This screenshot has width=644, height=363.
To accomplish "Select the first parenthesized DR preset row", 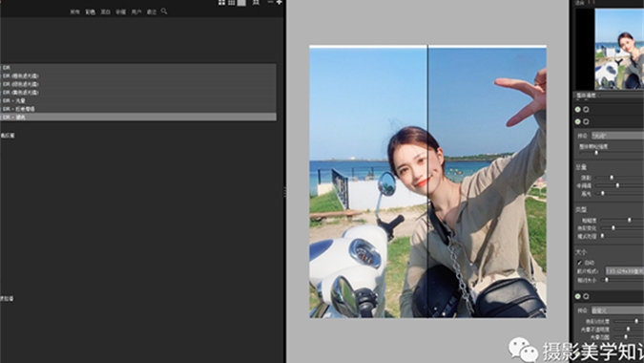I will [138, 75].
